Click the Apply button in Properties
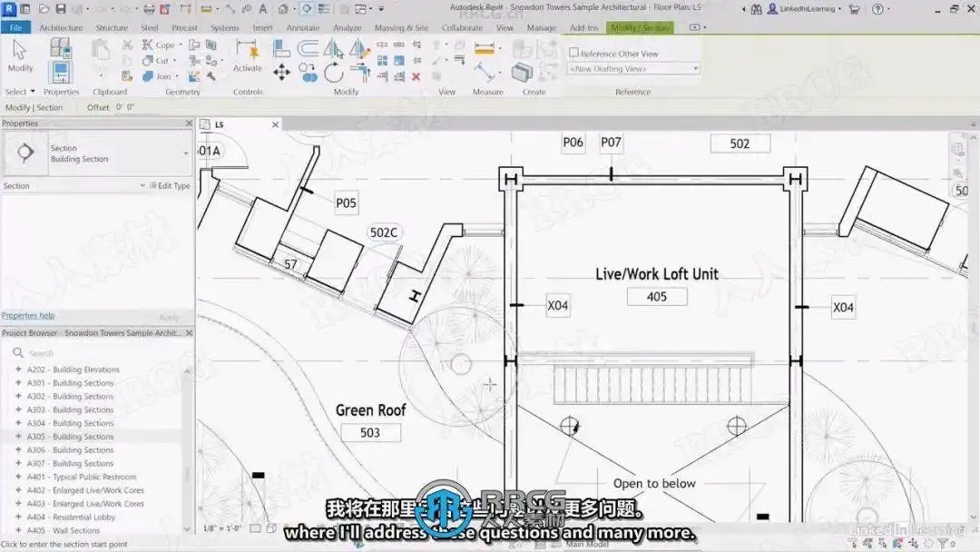Screen dimensions: 980x552 [169, 318]
